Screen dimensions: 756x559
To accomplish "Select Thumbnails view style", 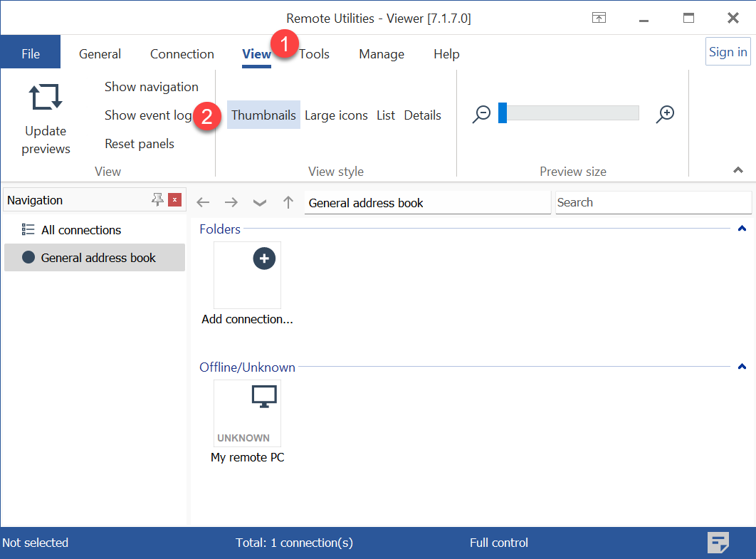I will tap(263, 115).
